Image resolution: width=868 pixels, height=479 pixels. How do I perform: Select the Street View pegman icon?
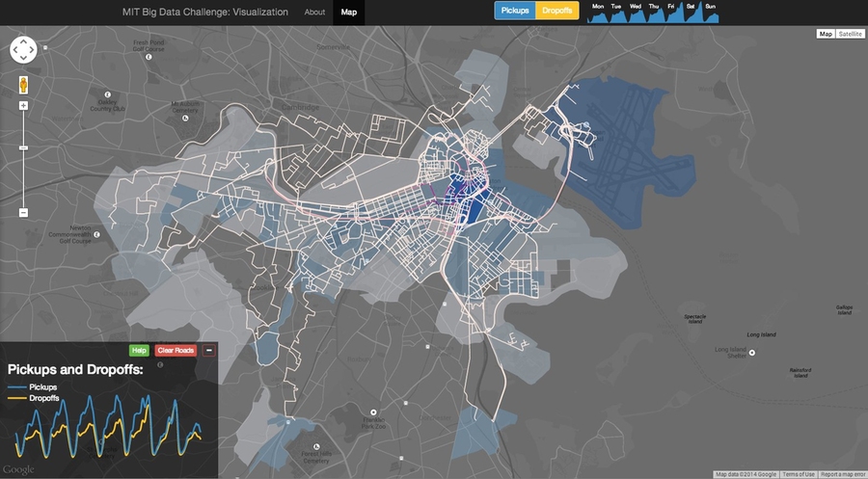pyautogui.click(x=23, y=85)
